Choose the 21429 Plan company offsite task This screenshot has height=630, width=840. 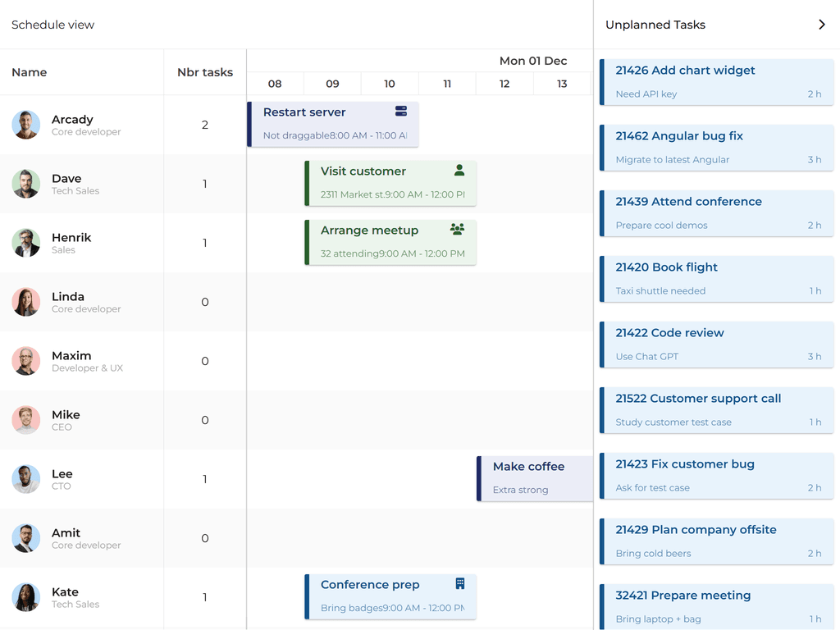(718, 541)
